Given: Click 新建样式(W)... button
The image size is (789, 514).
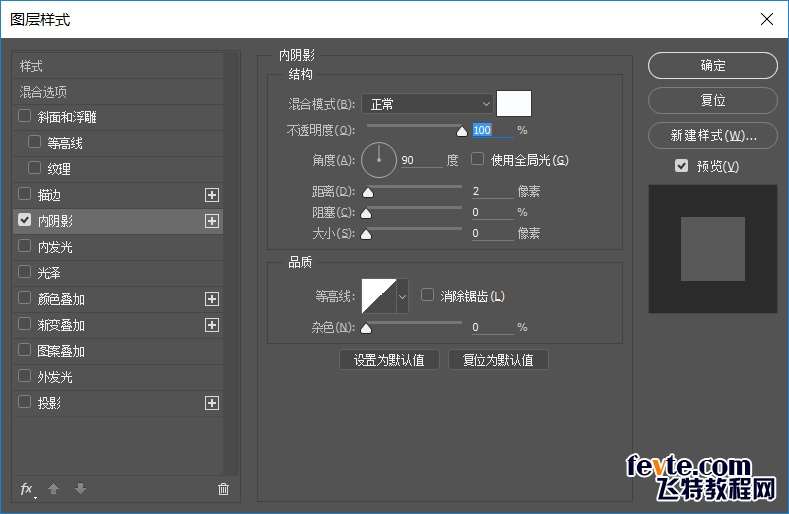Looking at the screenshot, I should click(713, 135).
